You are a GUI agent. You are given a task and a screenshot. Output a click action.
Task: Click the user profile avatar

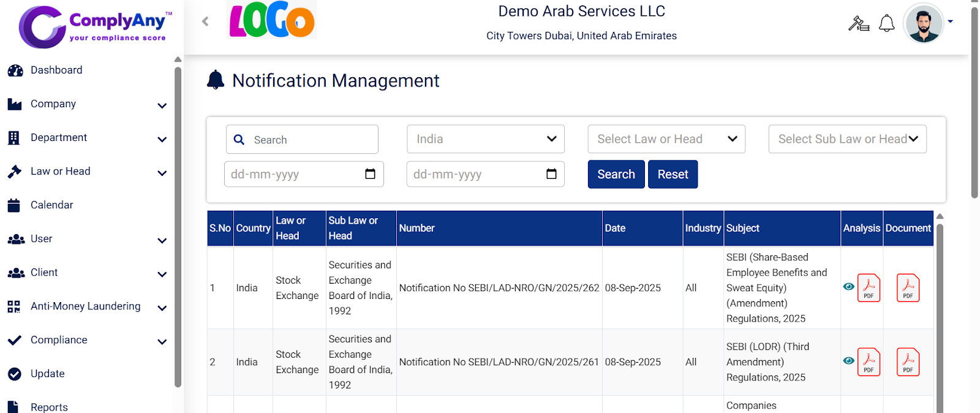coord(924,24)
